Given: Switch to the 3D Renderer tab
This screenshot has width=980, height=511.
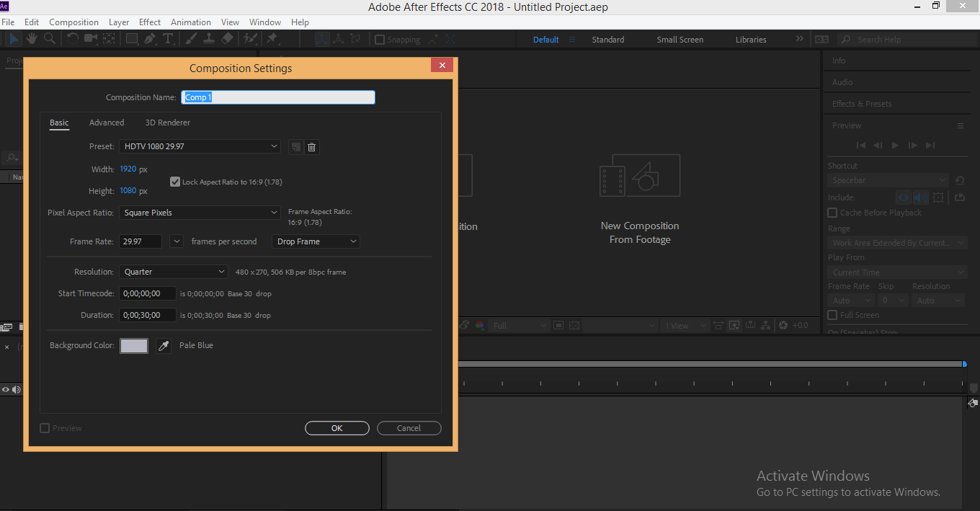Looking at the screenshot, I should 168,123.
